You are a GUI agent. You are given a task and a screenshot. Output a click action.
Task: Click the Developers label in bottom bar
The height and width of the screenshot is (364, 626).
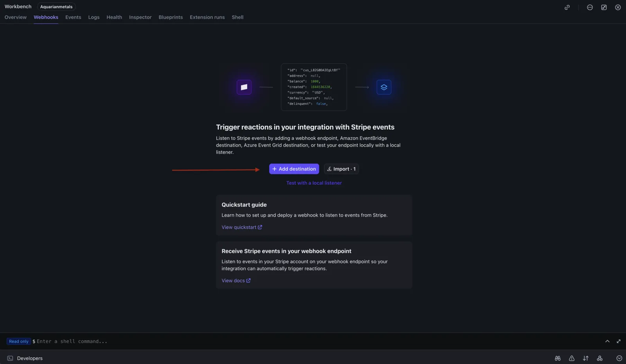30,358
